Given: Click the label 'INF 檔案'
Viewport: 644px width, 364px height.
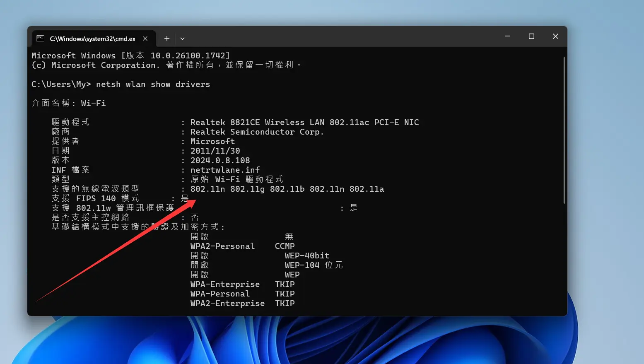Looking at the screenshot, I should (70, 170).
